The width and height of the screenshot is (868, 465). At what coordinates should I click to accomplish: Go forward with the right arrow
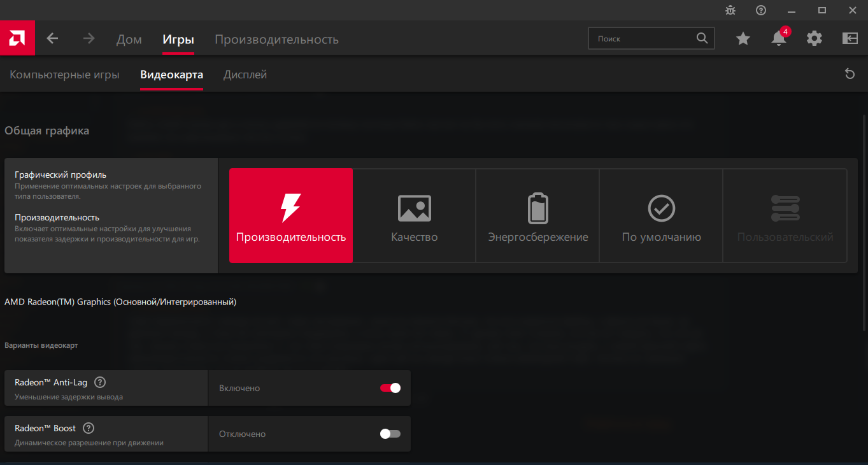89,39
